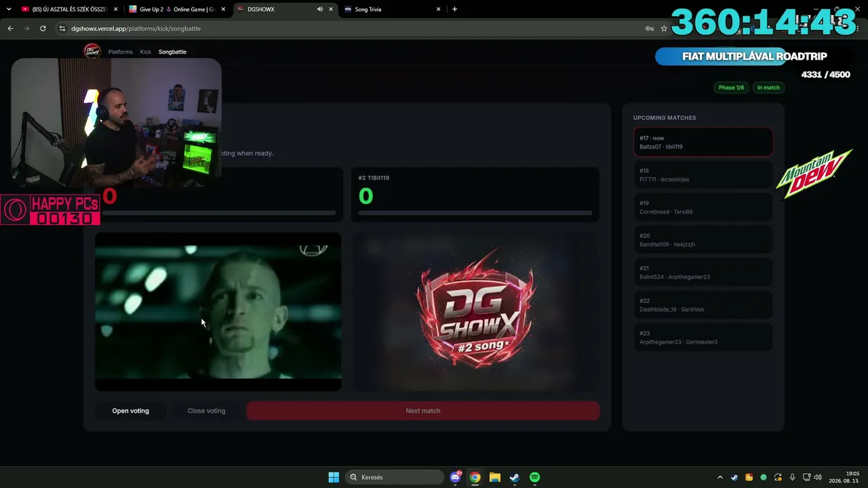Open the Kick nav link
The image size is (868, 488).
[x=146, y=52]
